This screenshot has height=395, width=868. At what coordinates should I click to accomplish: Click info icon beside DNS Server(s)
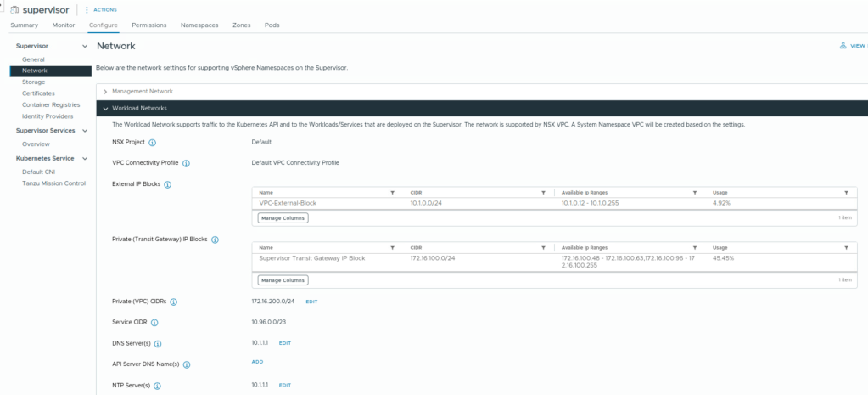click(x=158, y=343)
